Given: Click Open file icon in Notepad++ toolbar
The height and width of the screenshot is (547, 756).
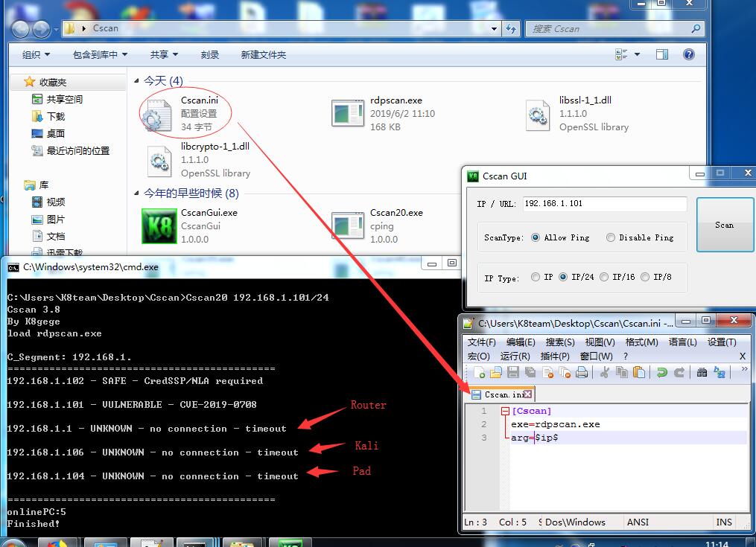Looking at the screenshot, I should point(496,372).
